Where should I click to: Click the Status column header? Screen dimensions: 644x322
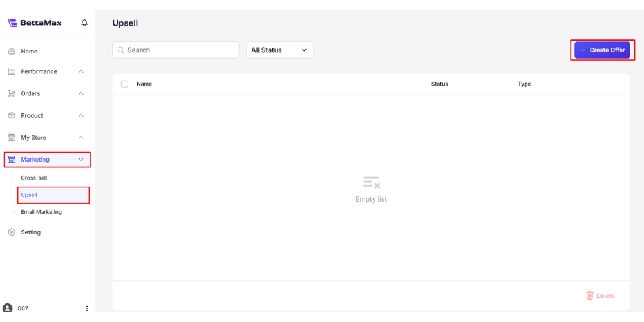[x=439, y=84]
